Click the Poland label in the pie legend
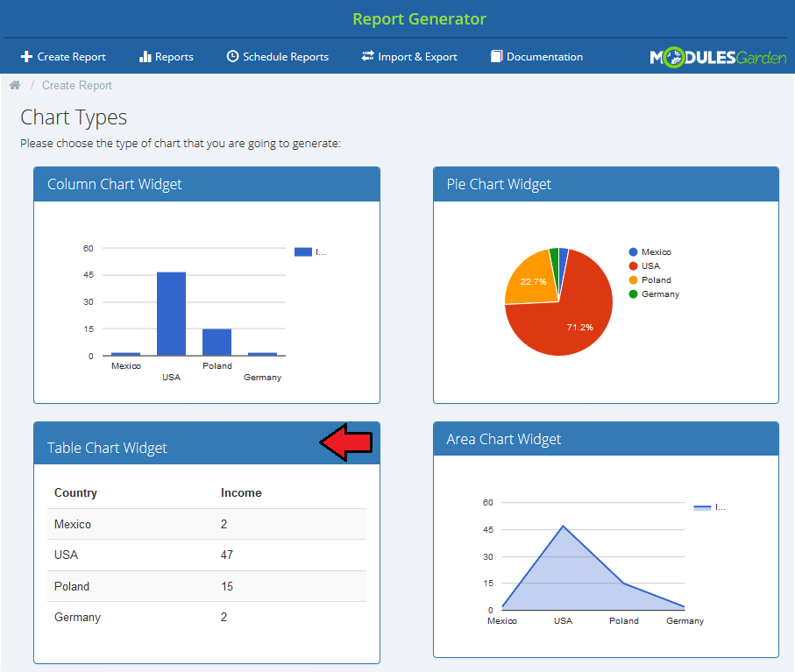Viewport: 795px width, 672px height. (x=657, y=280)
